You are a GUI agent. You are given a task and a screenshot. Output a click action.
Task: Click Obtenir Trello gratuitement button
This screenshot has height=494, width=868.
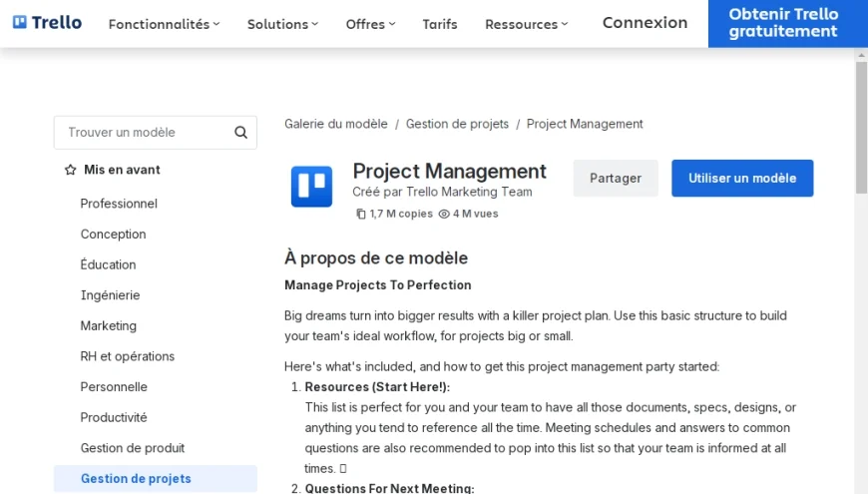point(783,23)
